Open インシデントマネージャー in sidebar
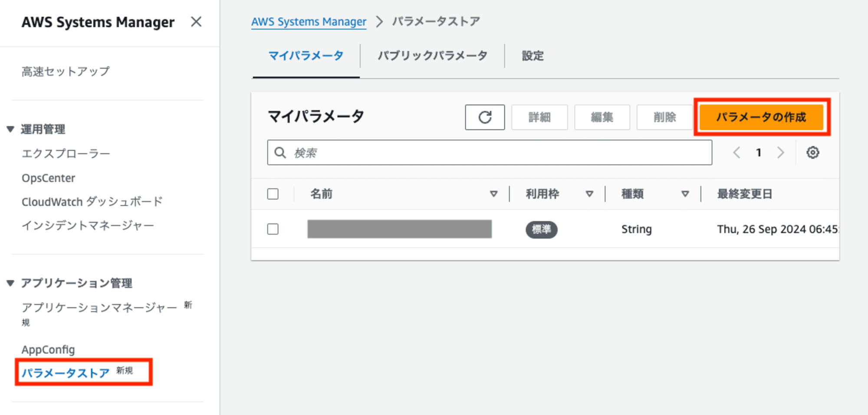 (x=88, y=226)
